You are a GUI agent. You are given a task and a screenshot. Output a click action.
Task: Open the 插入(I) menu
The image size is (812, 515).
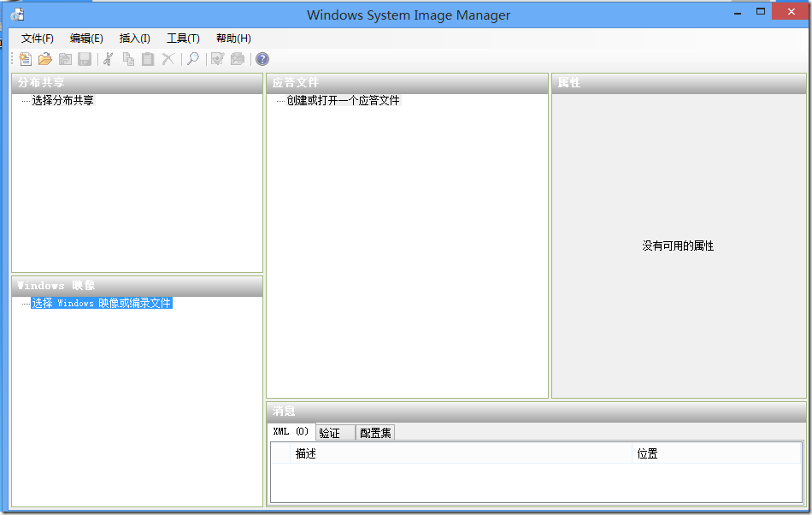[135, 38]
